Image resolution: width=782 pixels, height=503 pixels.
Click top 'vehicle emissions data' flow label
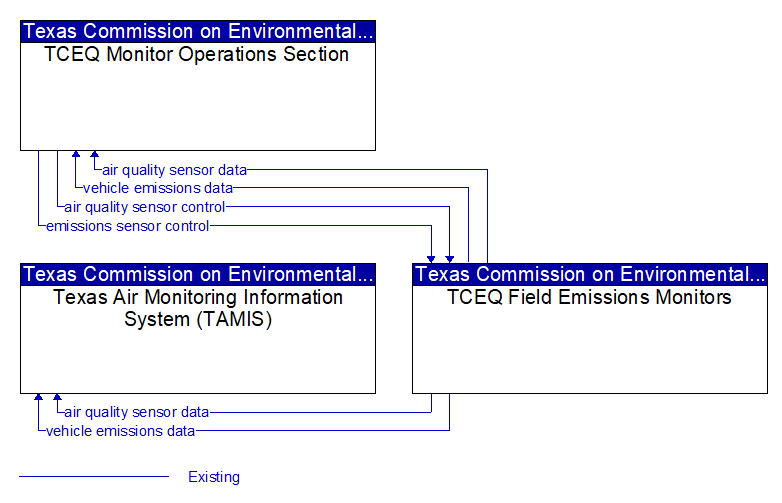point(158,188)
